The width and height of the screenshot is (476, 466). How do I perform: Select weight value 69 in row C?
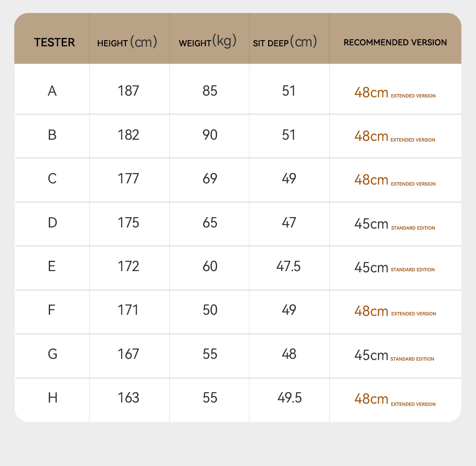(210, 179)
